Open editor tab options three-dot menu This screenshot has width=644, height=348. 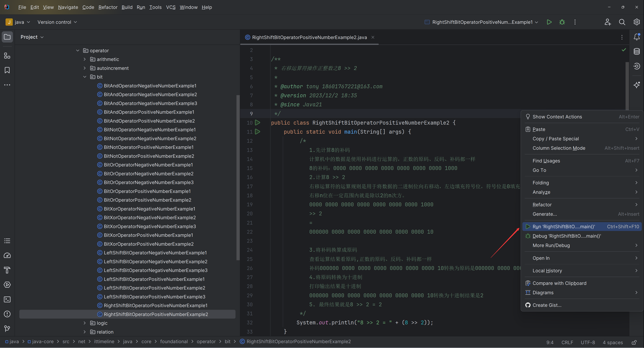tap(622, 37)
